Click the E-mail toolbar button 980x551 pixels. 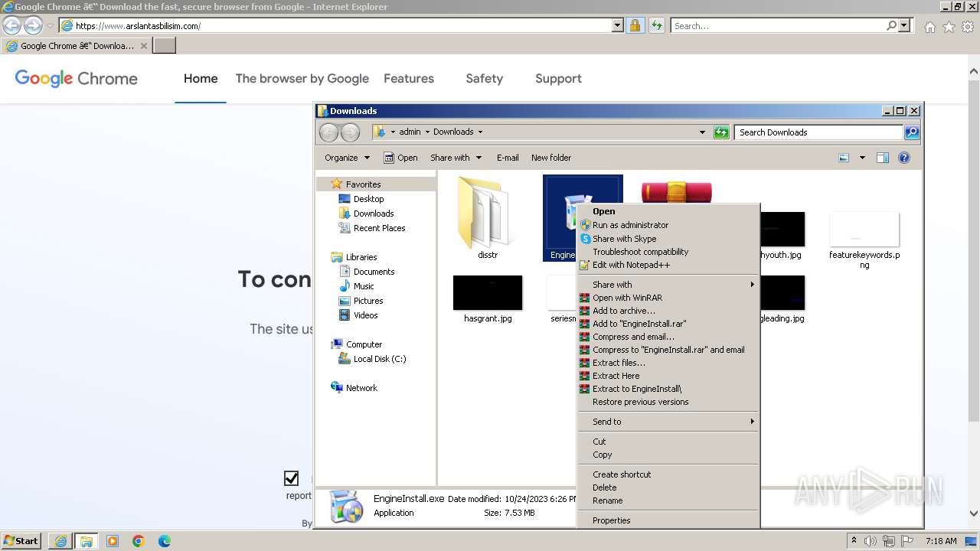point(508,158)
